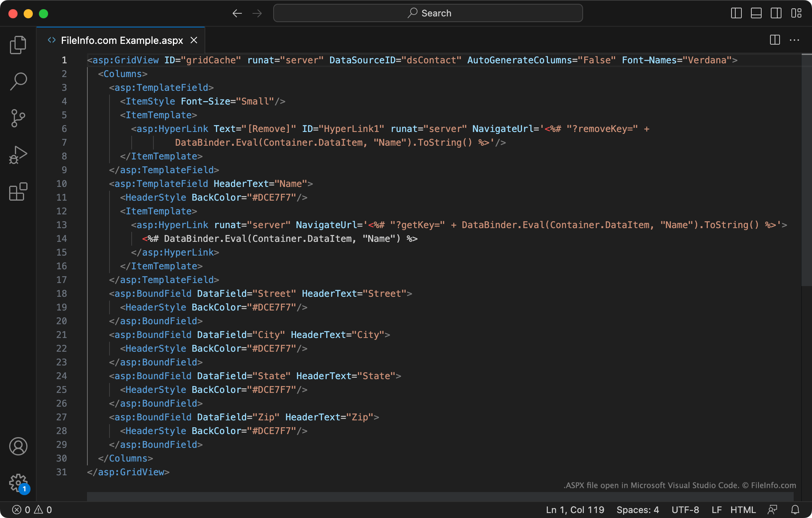
Task: Select the FileInfo.com Example.aspx tab
Action: (x=121, y=40)
